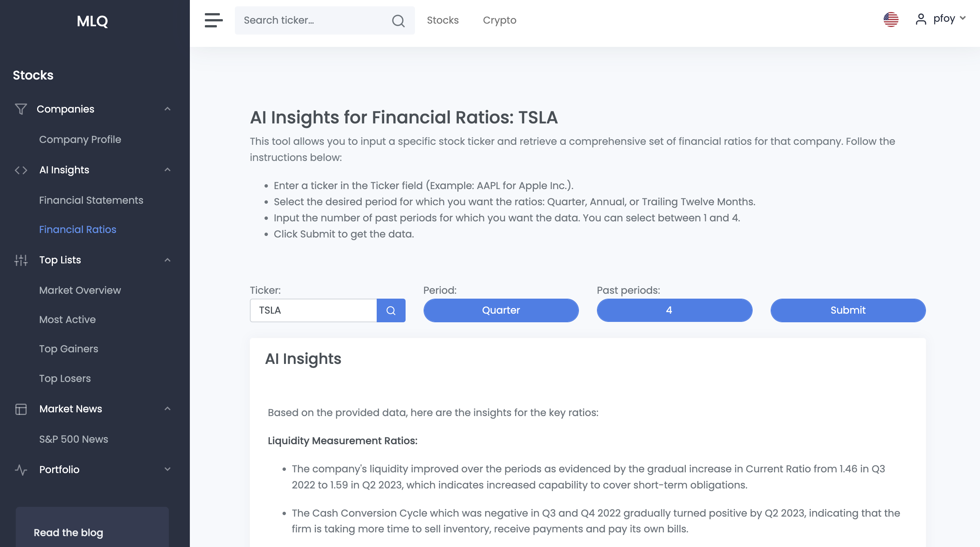This screenshot has width=980, height=547.
Task: Click the hamburger menu icon top left
Action: 214,20
